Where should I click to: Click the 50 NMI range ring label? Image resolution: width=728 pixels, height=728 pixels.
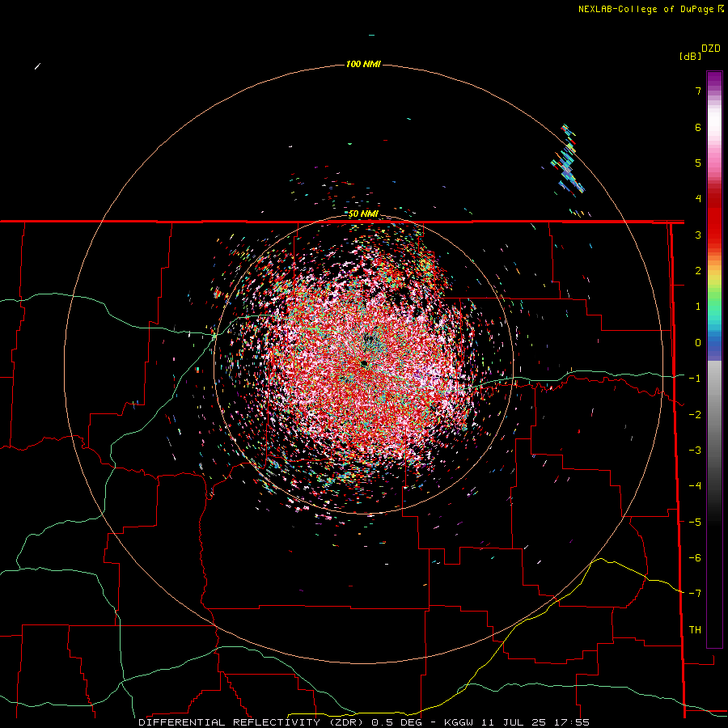tap(363, 214)
